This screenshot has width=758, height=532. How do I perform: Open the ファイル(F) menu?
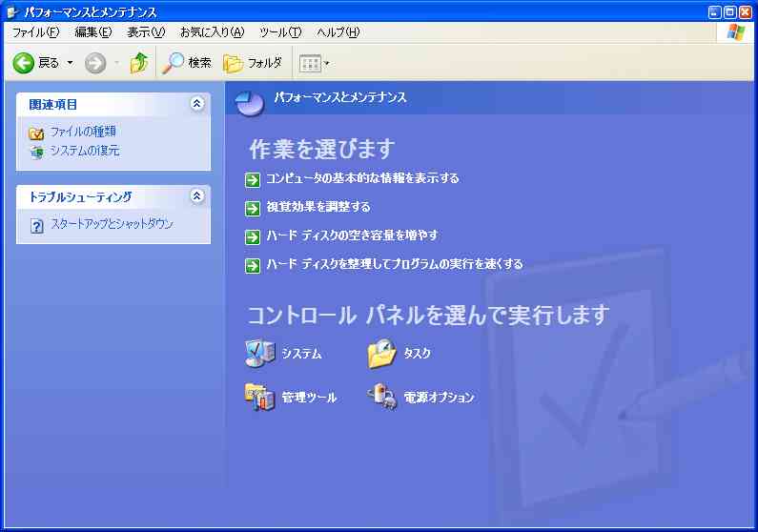[x=36, y=32]
